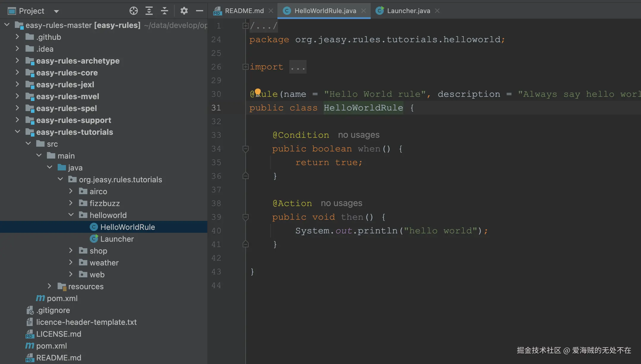Click the Select Opened File locate icon
Screen dimensions: 641x364
pos(133,11)
